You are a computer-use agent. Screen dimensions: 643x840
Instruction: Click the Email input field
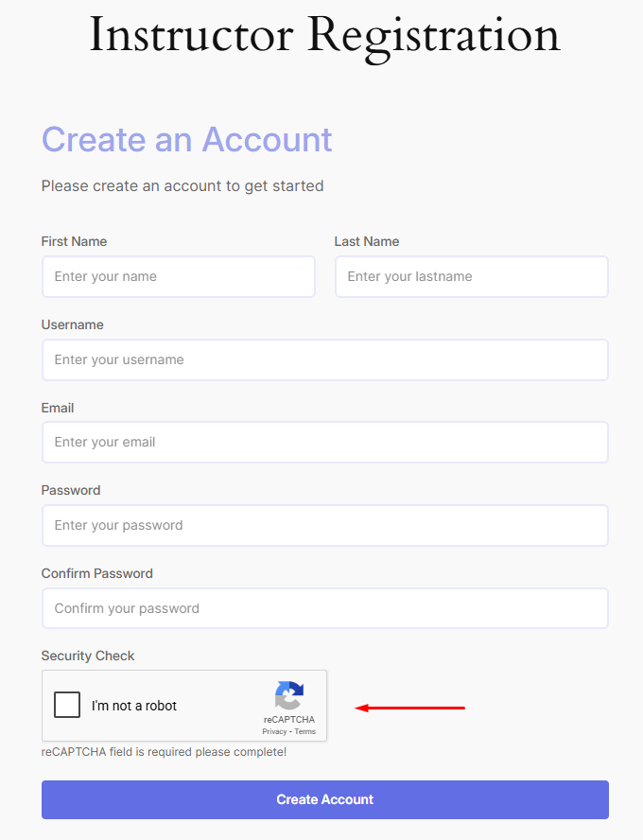[324, 442]
